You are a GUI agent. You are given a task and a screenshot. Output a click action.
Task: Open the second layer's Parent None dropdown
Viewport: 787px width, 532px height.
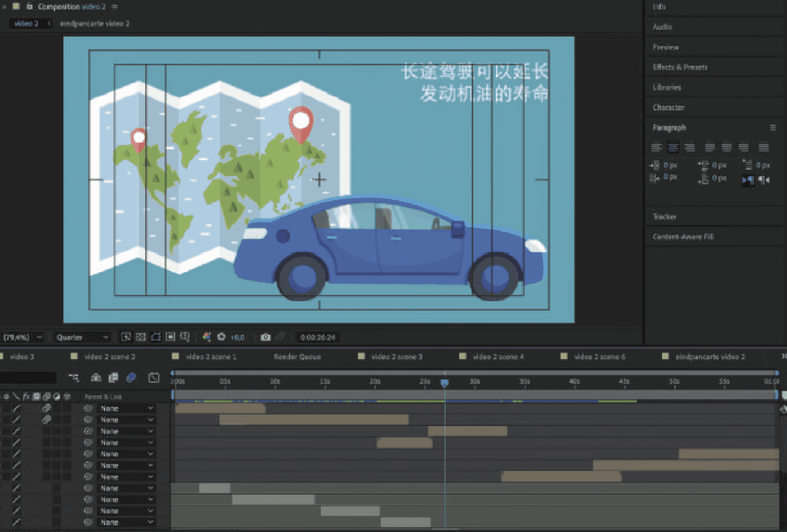(126, 419)
